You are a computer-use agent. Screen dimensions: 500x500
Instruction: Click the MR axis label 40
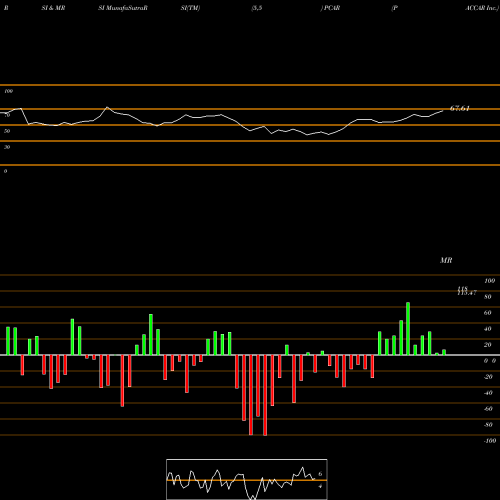pos(488,329)
